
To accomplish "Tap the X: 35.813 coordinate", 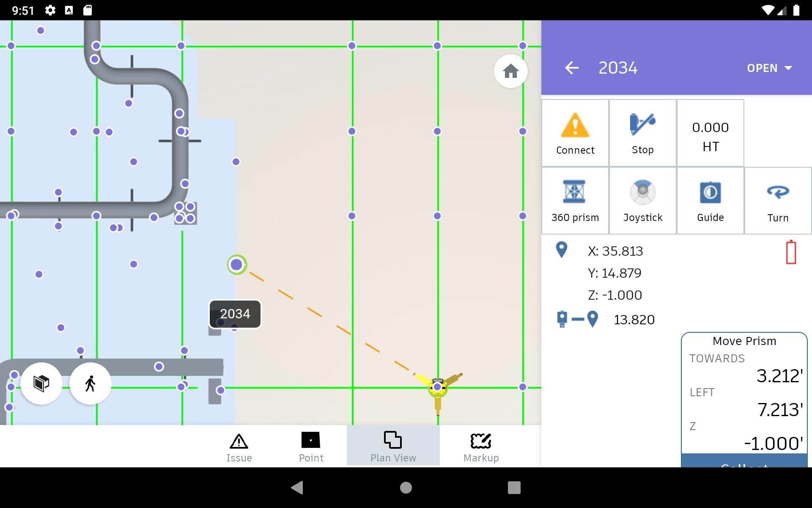I will click(615, 251).
